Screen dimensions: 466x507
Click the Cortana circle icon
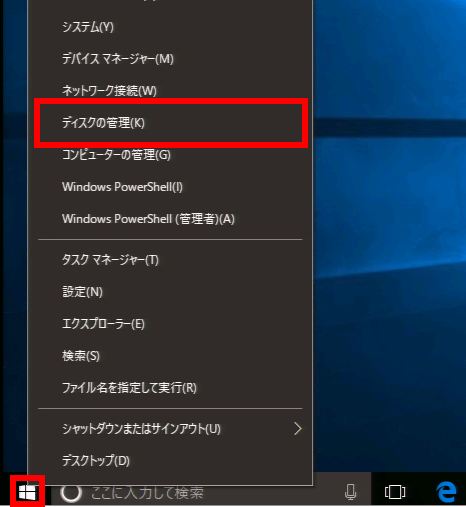[x=71, y=492]
